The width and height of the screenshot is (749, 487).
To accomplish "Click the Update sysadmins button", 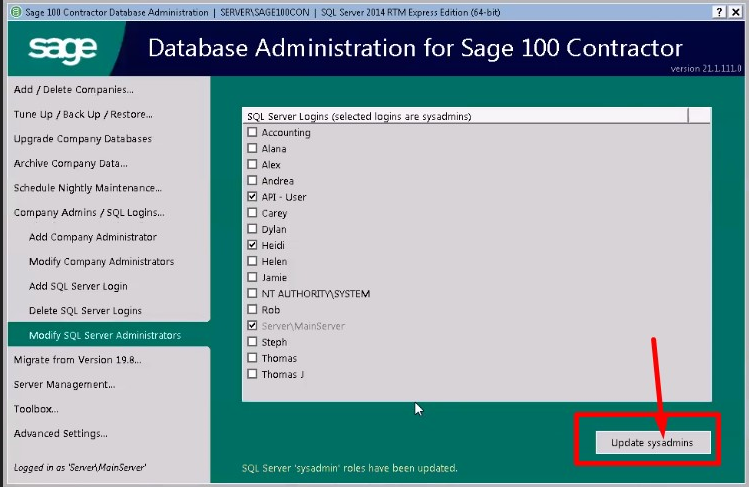I will (653, 443).
